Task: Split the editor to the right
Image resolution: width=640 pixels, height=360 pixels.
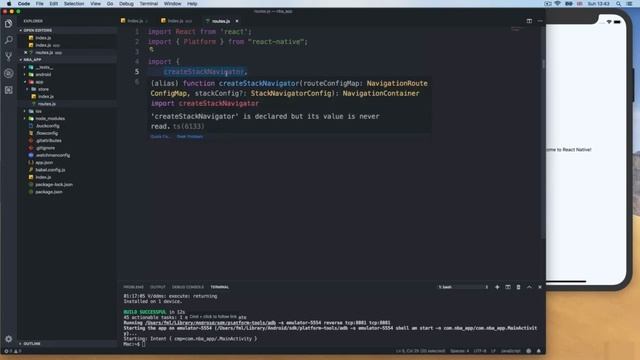Action: click(x=529, y=21)
